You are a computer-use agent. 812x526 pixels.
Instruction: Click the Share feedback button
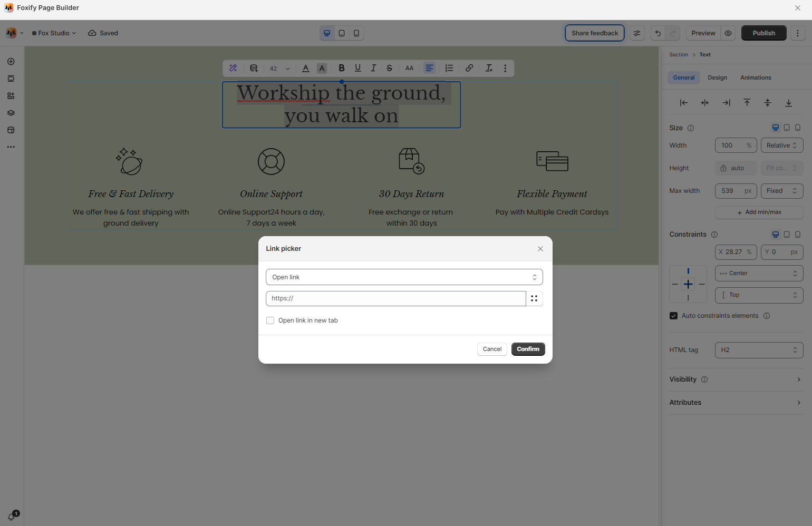pyautogui.click(x=595, y=33)
